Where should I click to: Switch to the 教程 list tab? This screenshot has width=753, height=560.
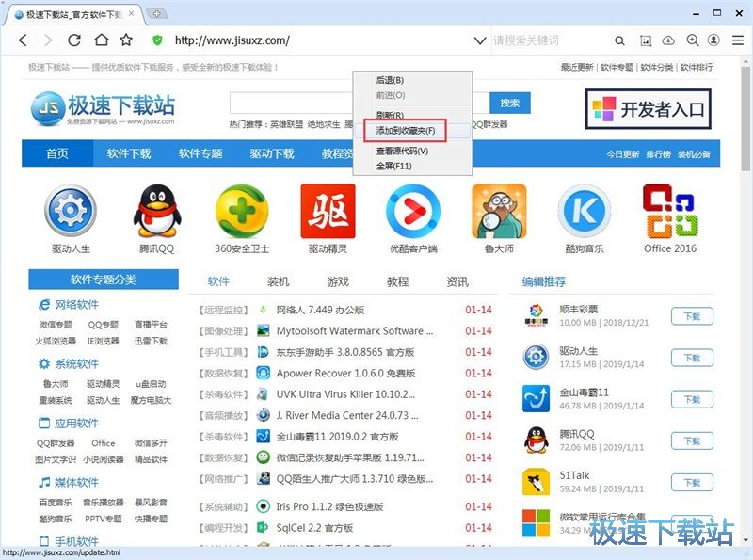pos(397,281)
